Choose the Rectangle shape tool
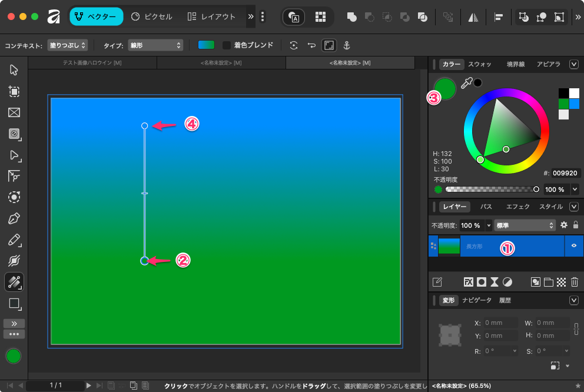Viewport: 584px width, 392px height. point(14,304)
